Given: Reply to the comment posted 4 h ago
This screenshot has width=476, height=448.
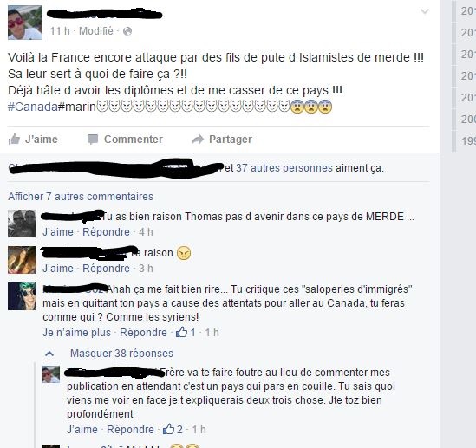Looking at the screenshot, I should pos(107,232).
